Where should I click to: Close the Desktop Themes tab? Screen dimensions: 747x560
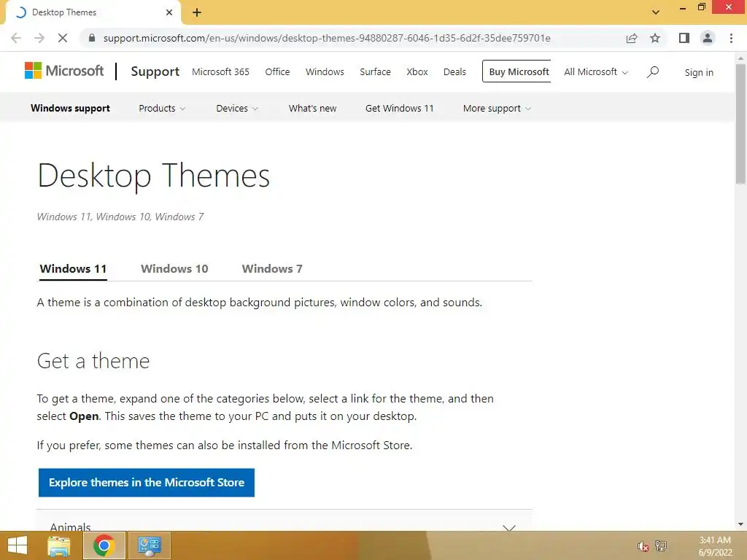(169, 12)
